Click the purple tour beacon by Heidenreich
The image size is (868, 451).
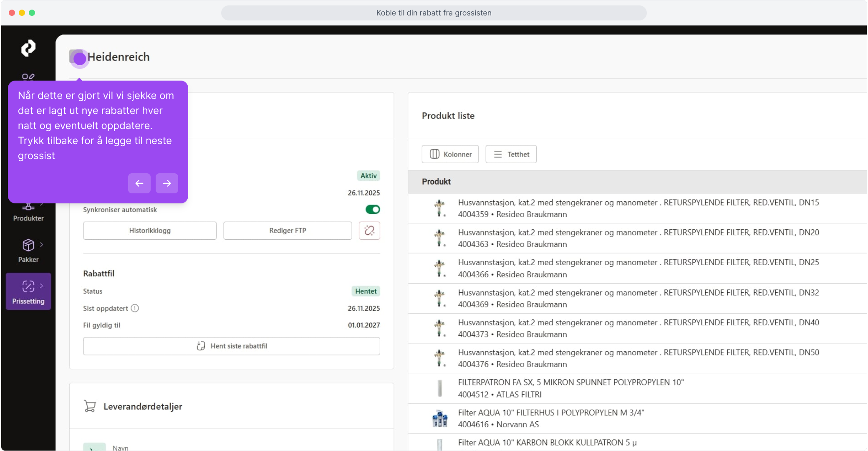[79, 58]
